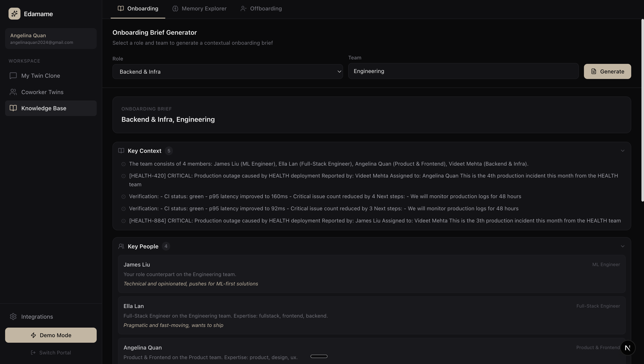Select the Onboarding tab
Viewport: 644px width, 364px height.
click(138, 9)
